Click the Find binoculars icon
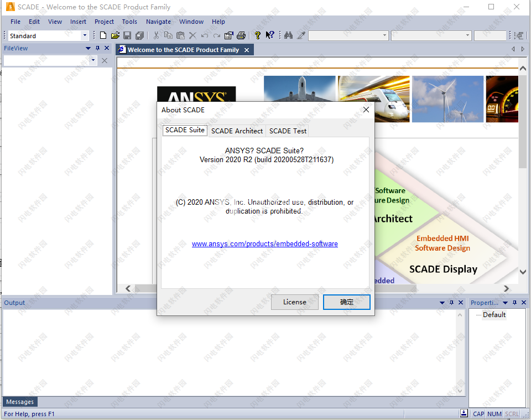Viewport: 531px width, 420px height. click(289, 35)
